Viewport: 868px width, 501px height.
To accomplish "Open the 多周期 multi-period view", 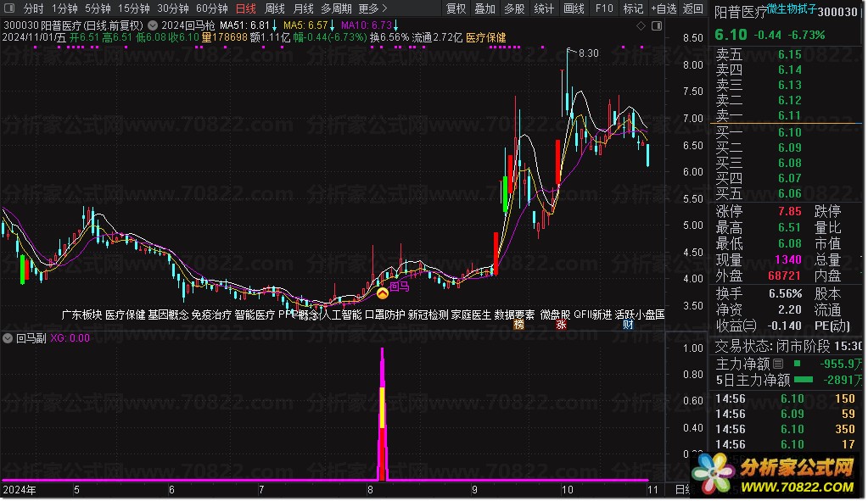I will click(x=336, y=8).
